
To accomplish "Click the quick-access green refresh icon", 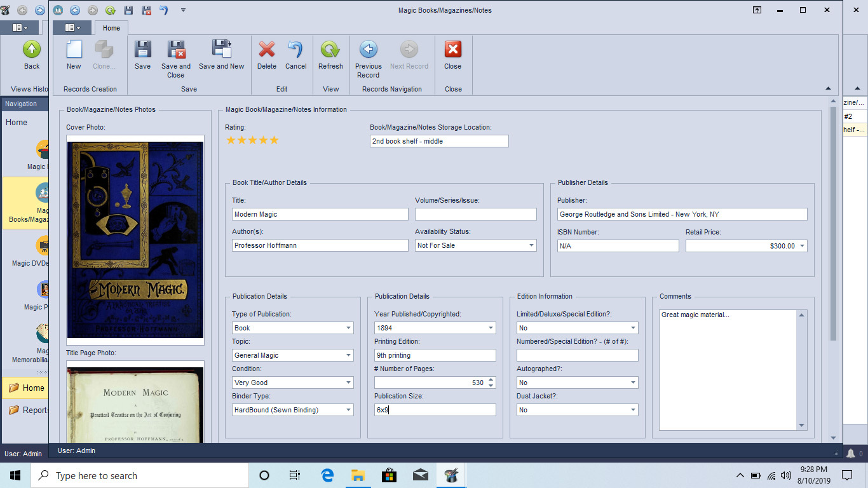I will click(x=110, y=10).
